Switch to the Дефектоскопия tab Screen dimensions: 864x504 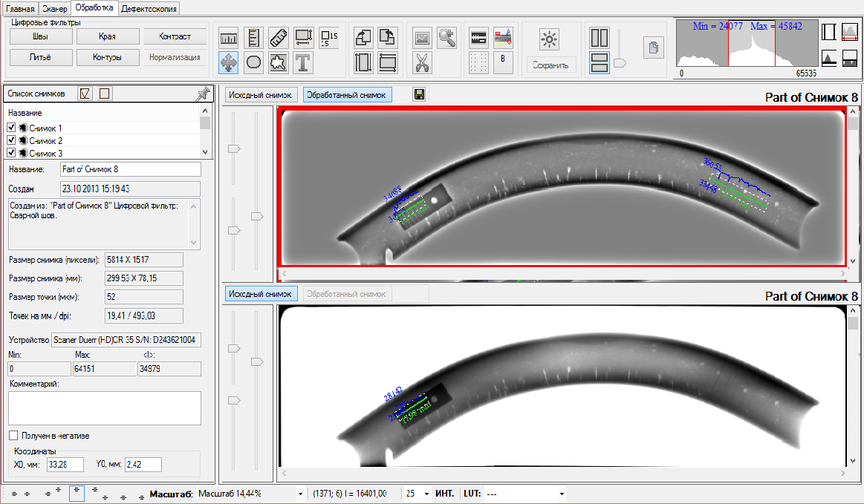(149, 8)
